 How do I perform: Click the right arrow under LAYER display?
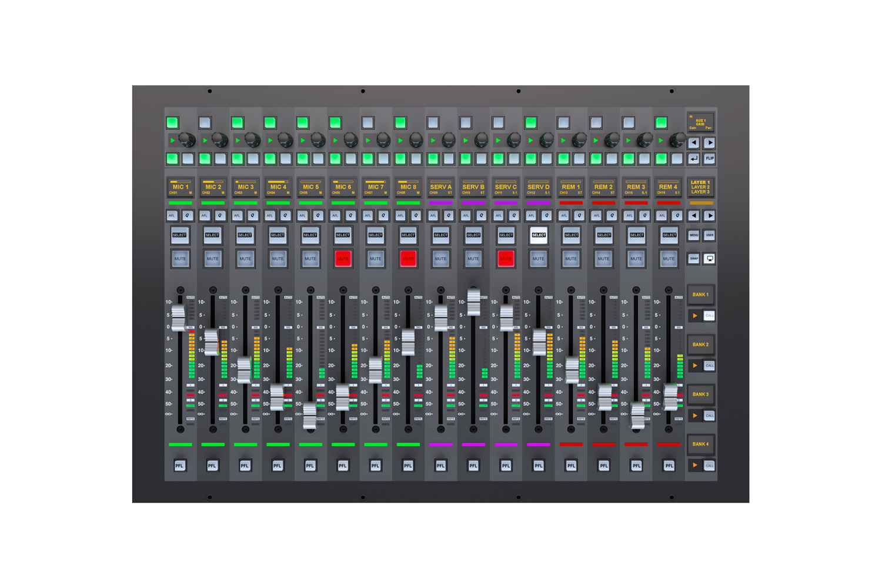710,215
